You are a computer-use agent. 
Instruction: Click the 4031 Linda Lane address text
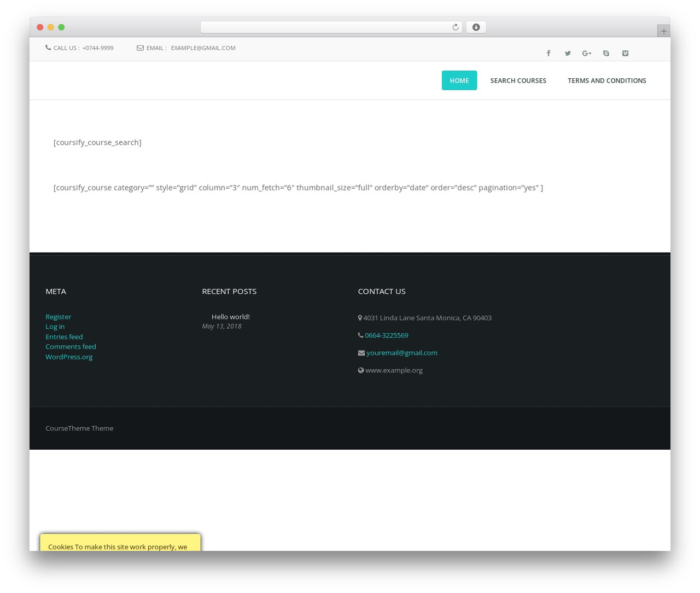click(427, 318)
